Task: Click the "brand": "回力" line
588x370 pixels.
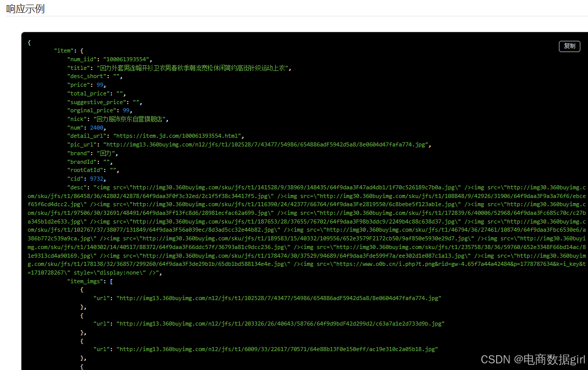Action: tap(92, 153)
